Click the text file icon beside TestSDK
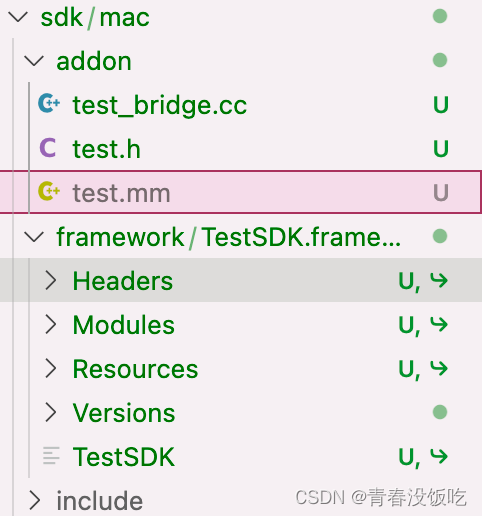 point(51,456)
